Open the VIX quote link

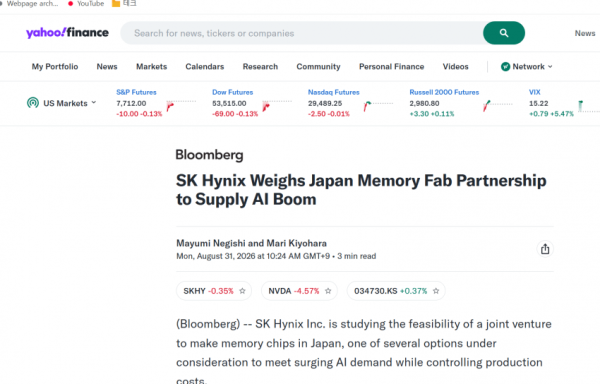[535, 92]
